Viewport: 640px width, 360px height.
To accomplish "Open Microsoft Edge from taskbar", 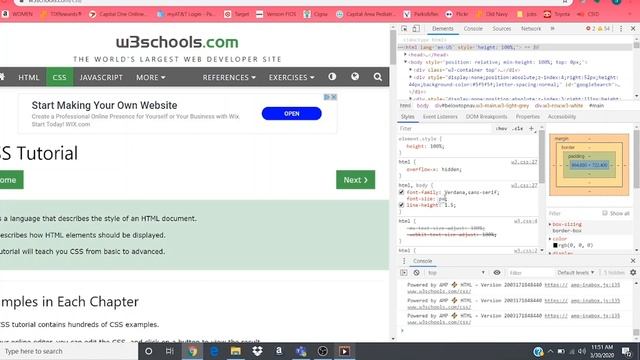I will pos(214,351).
